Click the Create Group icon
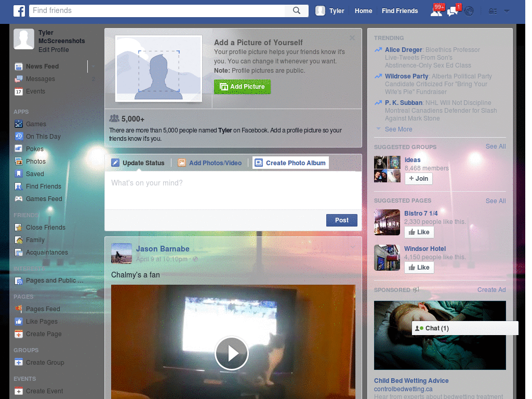The image size is (532, 399). click(x=19, y=363)
